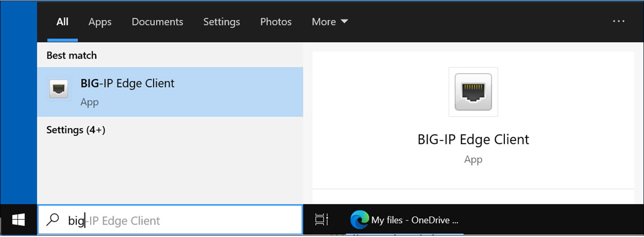Select the All search tab
This screenshot has height=237, width=644.
(x=62, y=22)
